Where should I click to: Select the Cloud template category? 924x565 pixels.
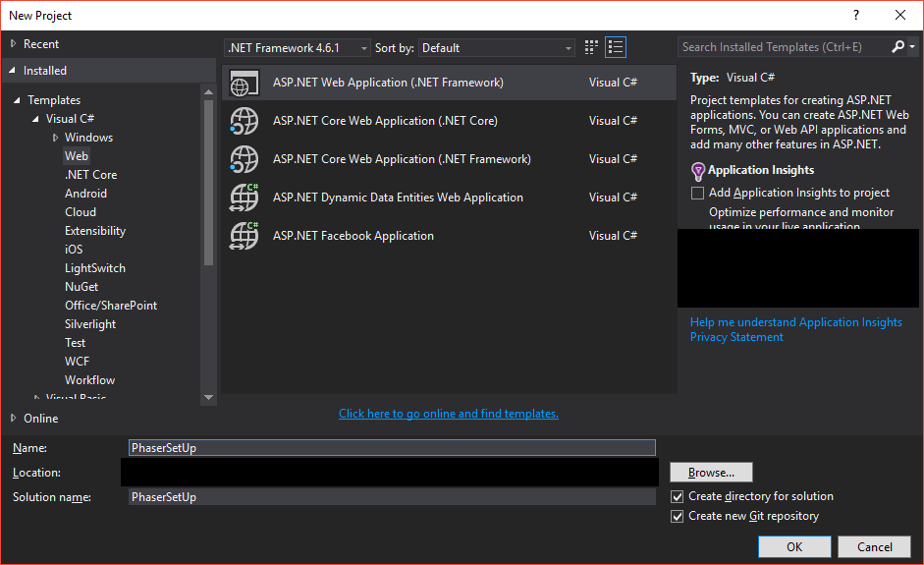[81, 212]
